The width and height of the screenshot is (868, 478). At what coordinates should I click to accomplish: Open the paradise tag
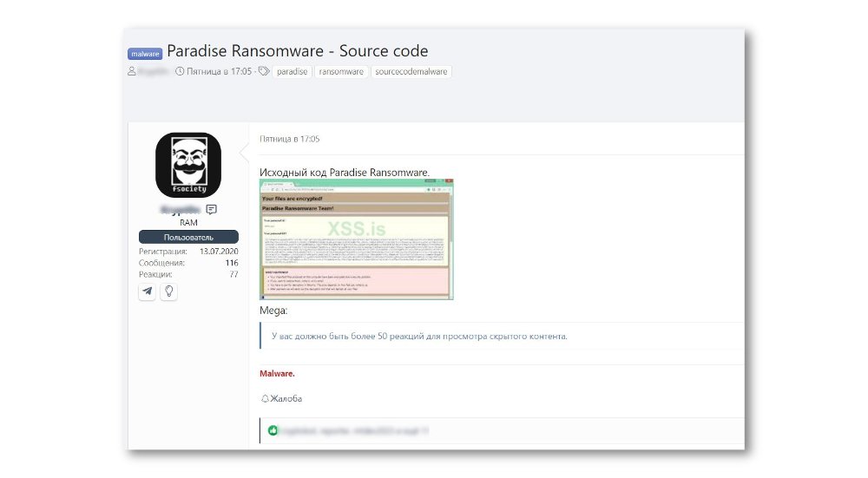pos(292,71)
